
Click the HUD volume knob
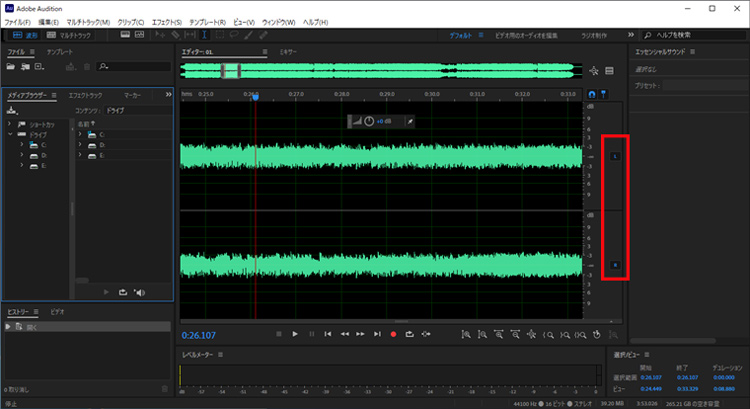tap(369, 121)
